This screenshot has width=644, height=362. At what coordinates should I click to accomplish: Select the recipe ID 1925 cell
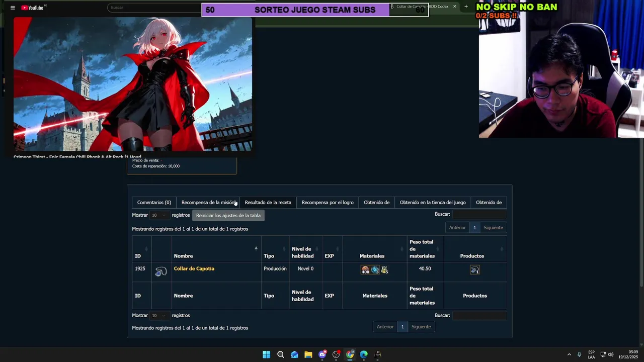[x=141, y=271]
